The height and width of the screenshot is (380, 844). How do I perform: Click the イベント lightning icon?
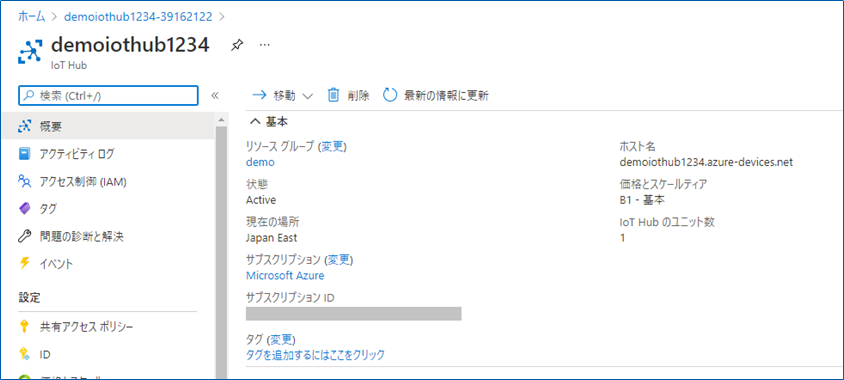point(24,263)
